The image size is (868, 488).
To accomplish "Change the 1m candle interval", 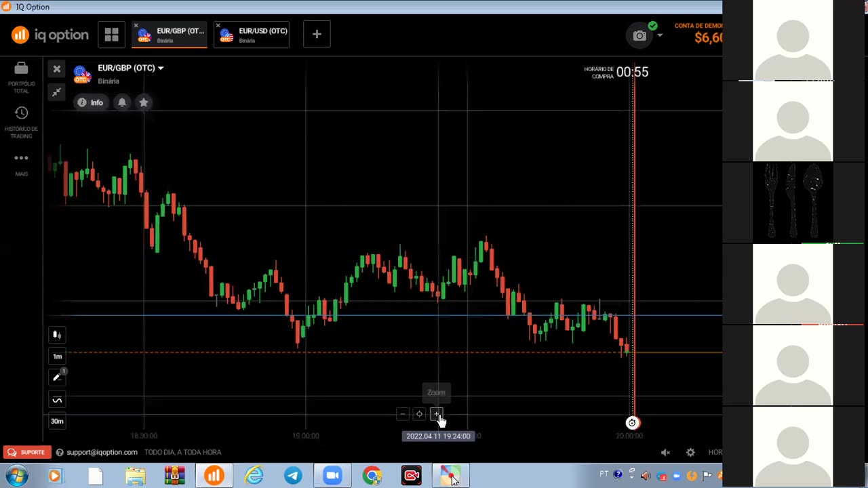I will pos(58,357).
